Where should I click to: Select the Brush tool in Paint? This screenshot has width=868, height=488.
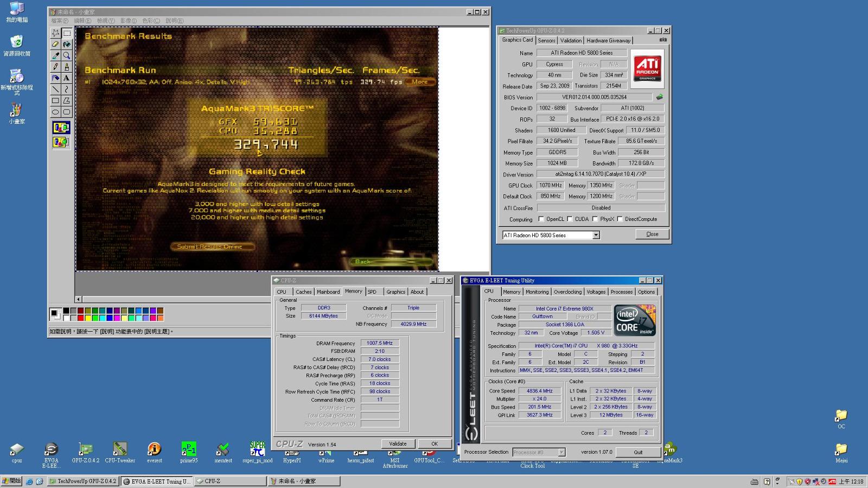tap(67, 67)
